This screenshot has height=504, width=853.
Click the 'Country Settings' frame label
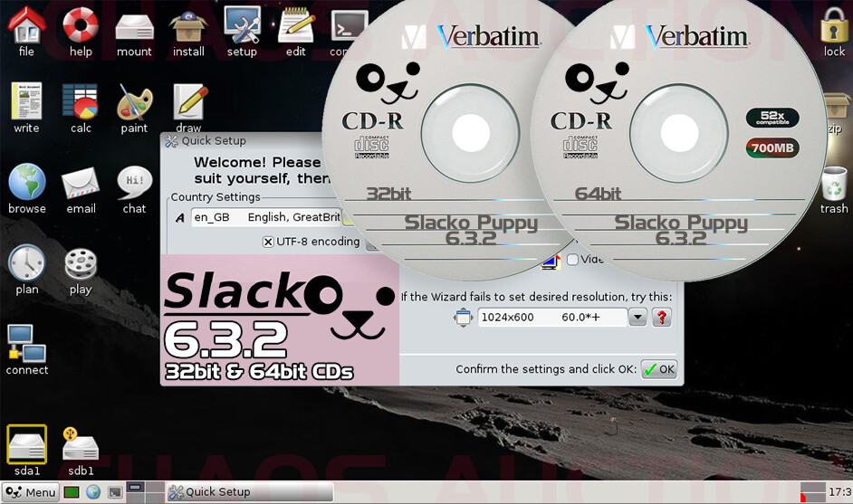coord(216,197)
